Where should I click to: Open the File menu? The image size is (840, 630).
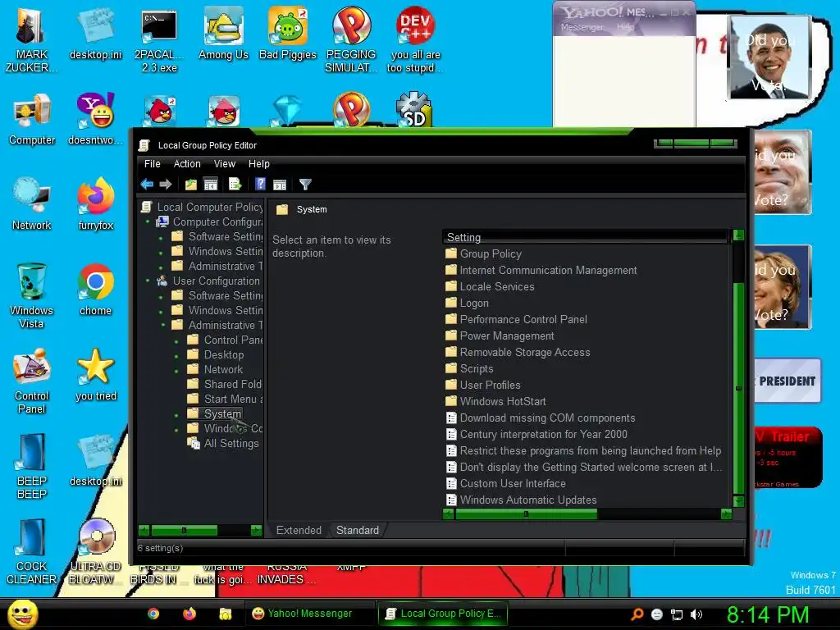pyautogui.click(x=152, y=164)
